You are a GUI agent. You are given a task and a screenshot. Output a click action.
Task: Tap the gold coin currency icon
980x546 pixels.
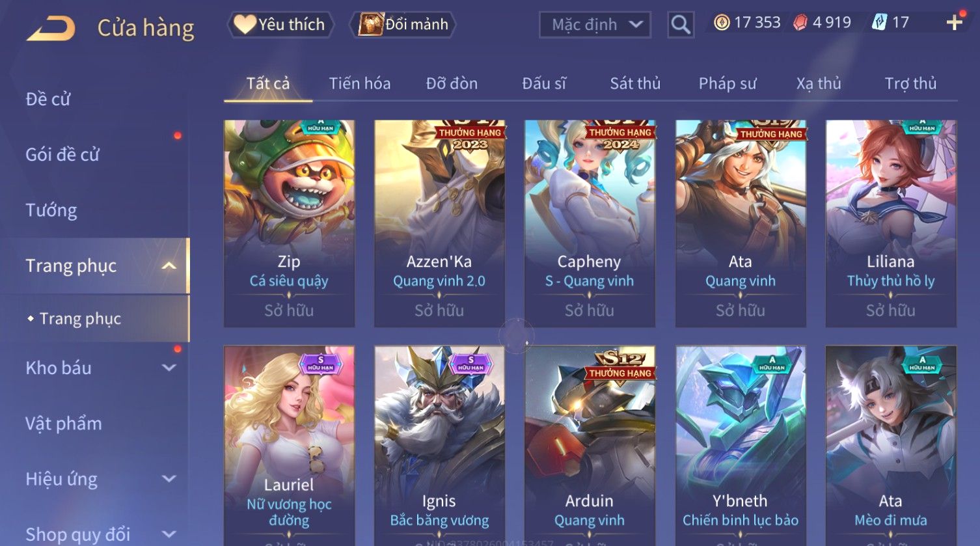pyautogui.click(x=722, y=23)
